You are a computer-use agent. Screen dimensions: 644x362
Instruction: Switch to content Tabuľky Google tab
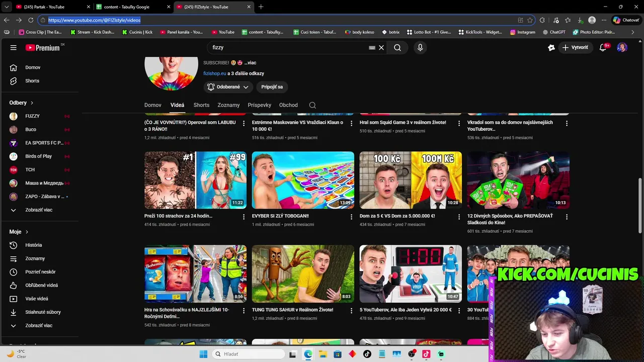(x=132, y=7)
